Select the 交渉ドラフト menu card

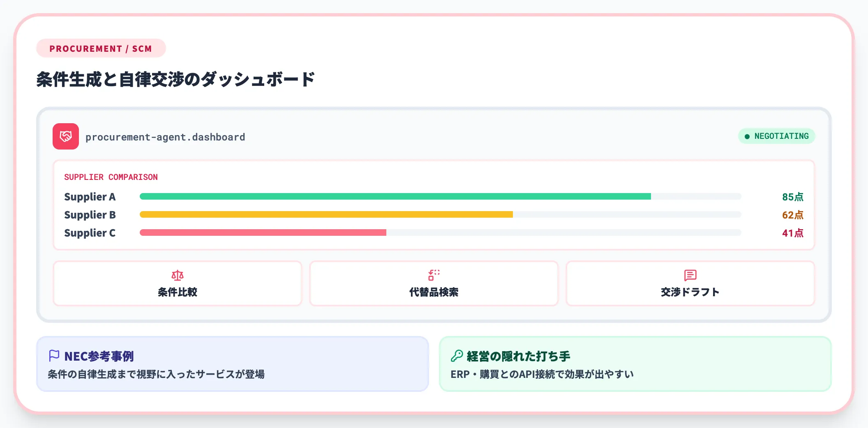690,283
